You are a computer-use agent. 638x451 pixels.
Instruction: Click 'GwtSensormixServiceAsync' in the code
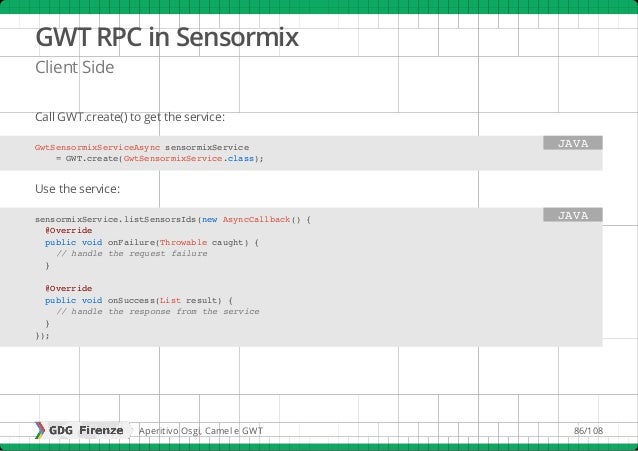tap(97, 147)
